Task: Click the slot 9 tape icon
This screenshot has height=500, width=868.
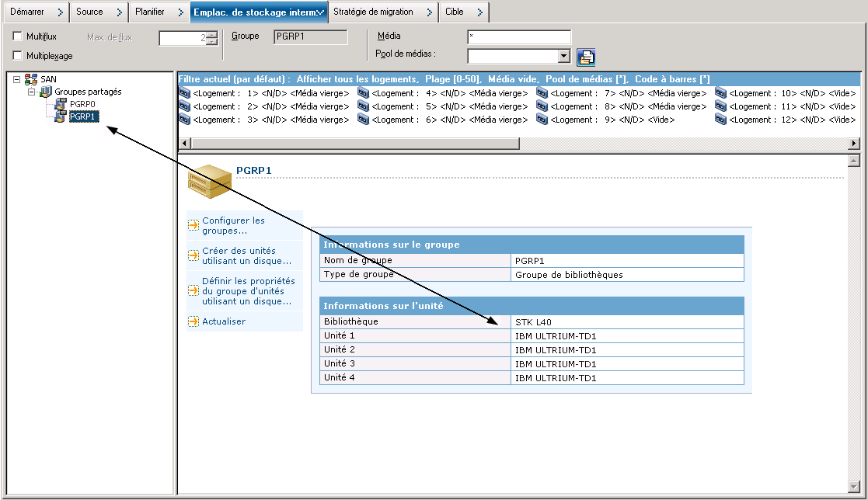Action: (x=542, y=120)
